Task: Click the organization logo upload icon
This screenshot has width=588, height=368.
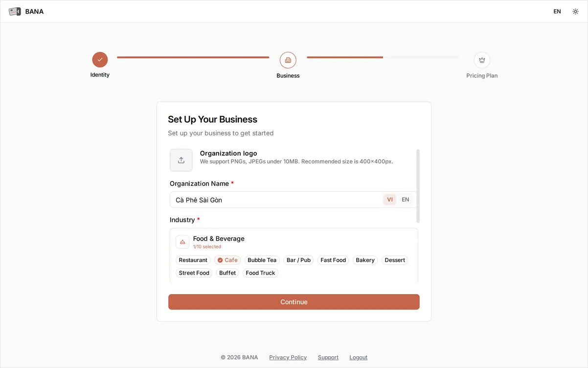Action: pyautogui.click(x=181, y=160)
